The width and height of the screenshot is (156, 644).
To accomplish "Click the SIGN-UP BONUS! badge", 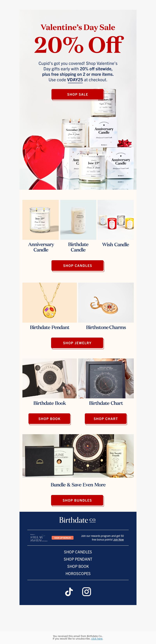I will 63,538.
